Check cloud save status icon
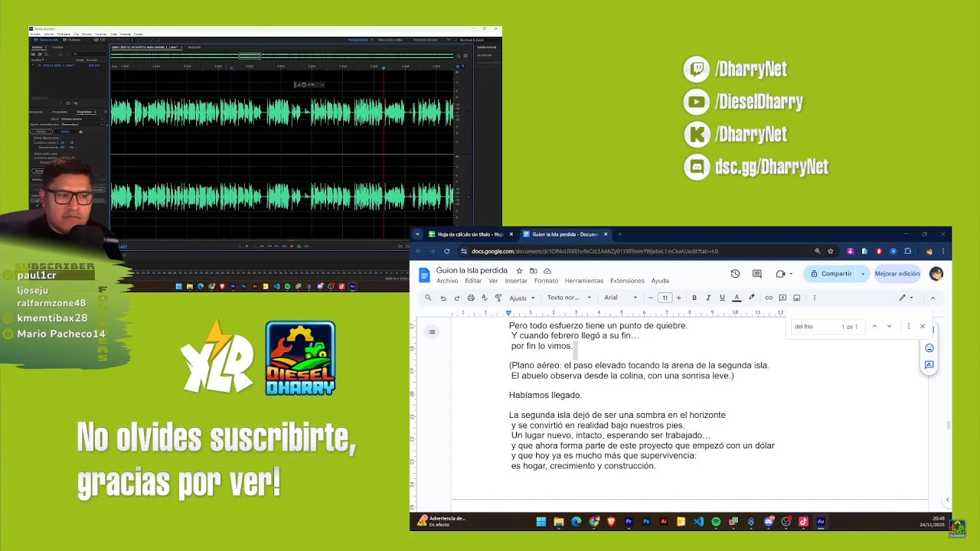 [547, 271]
